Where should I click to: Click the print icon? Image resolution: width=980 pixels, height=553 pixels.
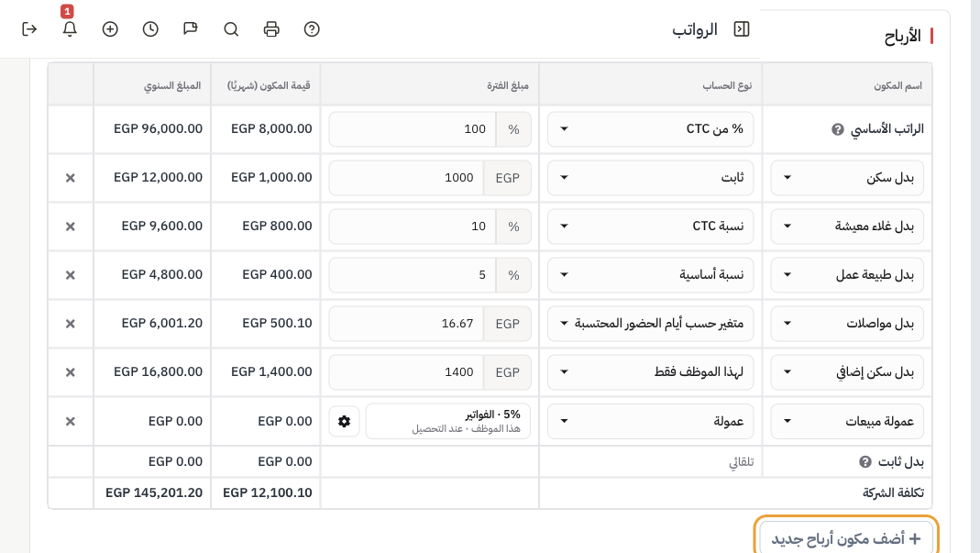271,29
